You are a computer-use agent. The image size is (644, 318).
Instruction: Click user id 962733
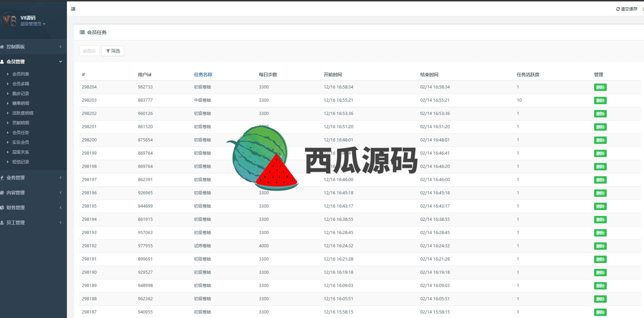point(145,87)
